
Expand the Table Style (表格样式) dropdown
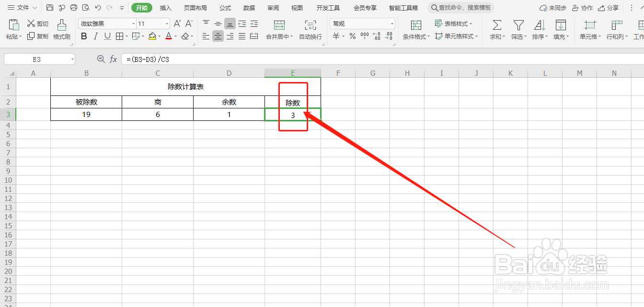[471, 24]
